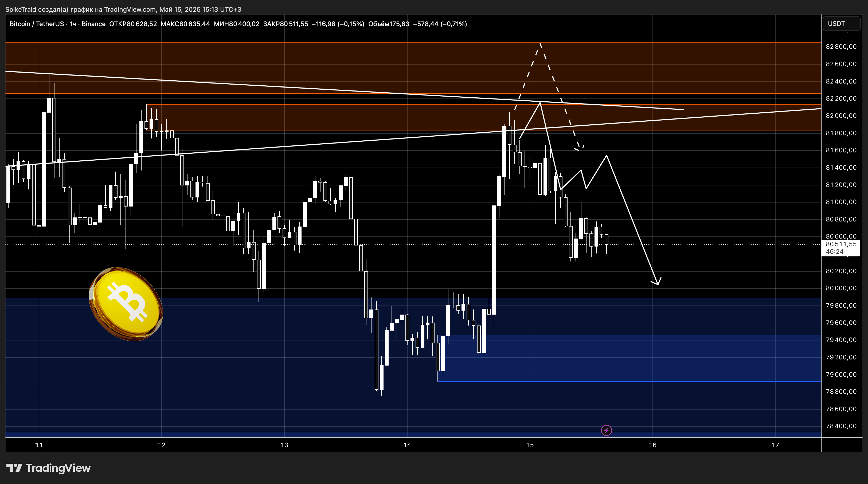This screenshot has height=484, width=868.
Task: Click the 79 400,00 price axis label
Action: (x=841, y=340)
